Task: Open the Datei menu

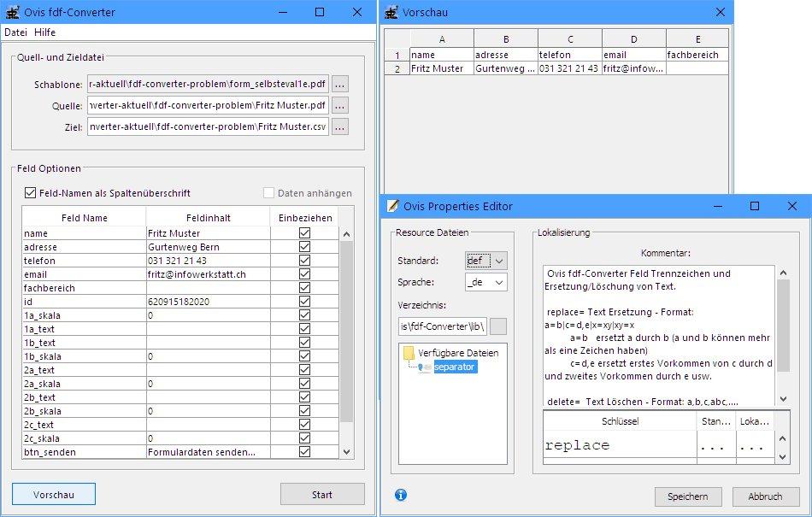Action: click(15, 32)
